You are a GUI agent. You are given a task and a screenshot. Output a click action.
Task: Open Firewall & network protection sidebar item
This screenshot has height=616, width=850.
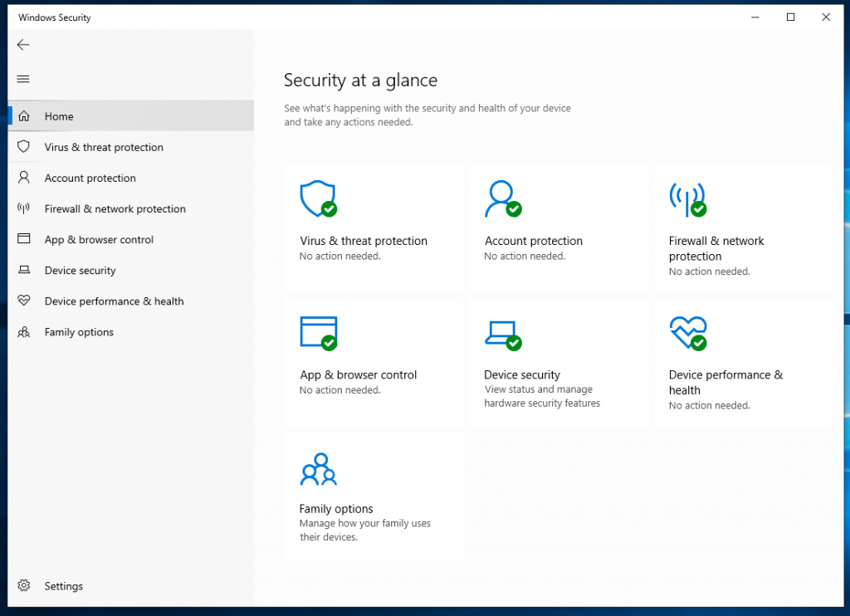(x=131, y=208)
